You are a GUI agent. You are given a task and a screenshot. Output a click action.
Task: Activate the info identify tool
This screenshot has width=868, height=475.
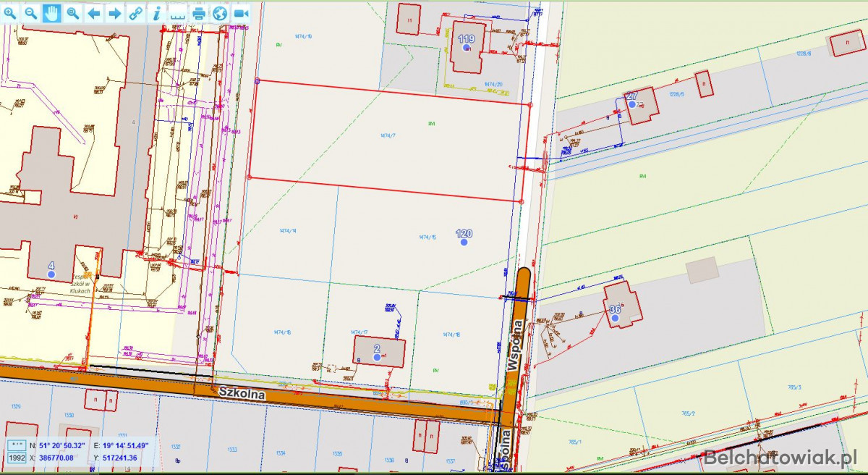point(157,13)
